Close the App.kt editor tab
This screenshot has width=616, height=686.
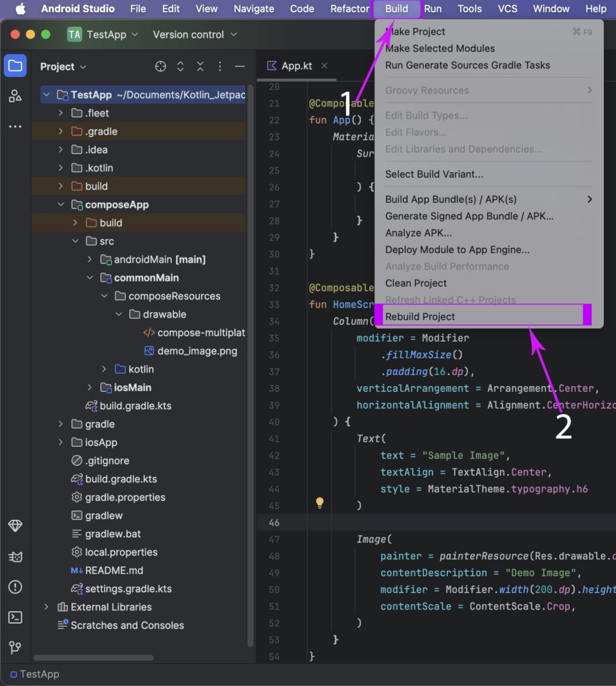tap(325, 66)
